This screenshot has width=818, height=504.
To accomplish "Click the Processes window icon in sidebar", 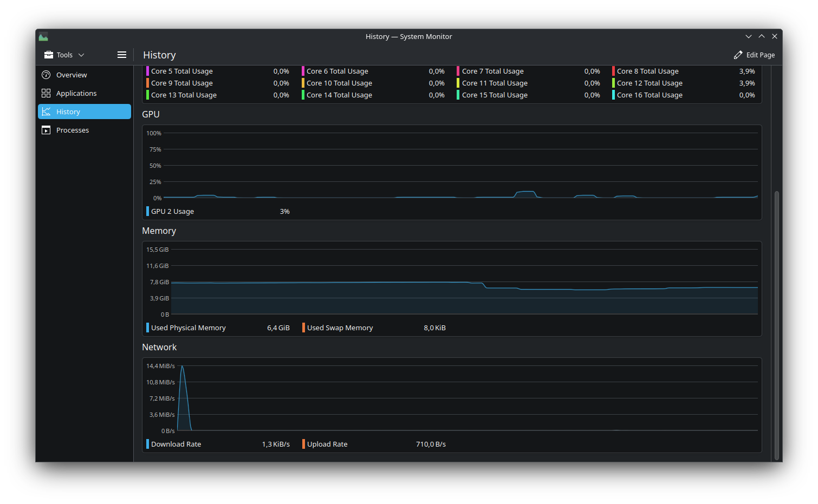I will 46,130.
